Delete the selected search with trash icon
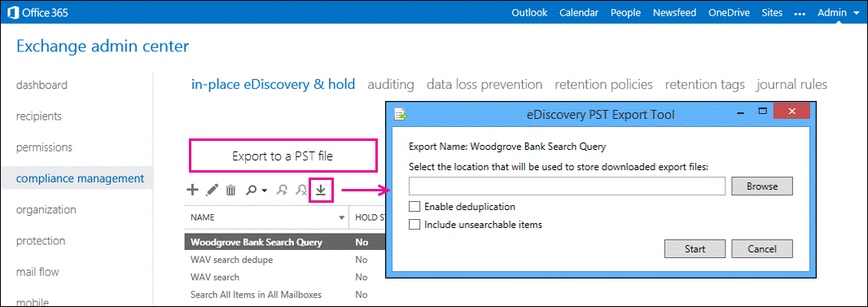Image resolution: width=868 pixels, height=307 pixels. (230, 191)
